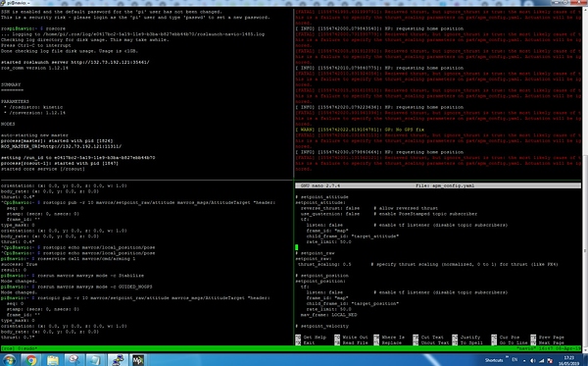Click the taskbar clock and date
This screenshot has height=366, width=588.
[569, 360]
